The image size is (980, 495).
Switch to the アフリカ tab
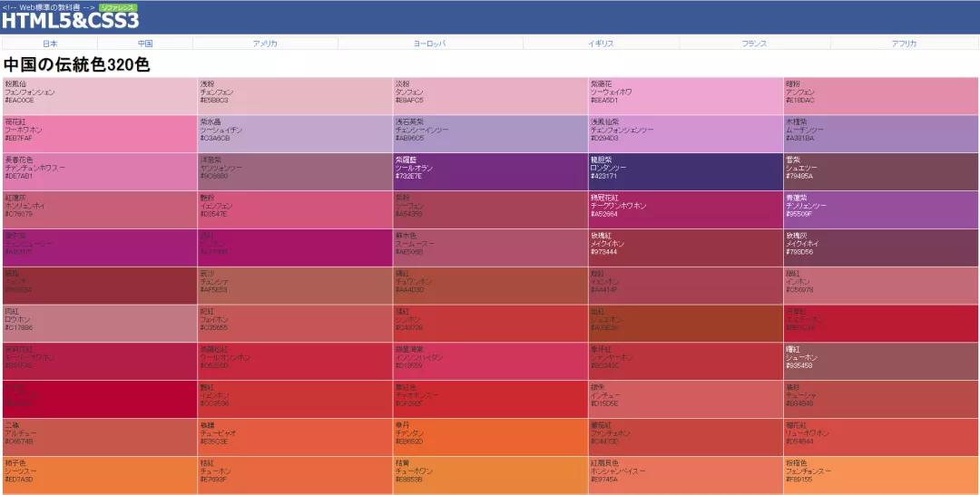pos(904,44)
